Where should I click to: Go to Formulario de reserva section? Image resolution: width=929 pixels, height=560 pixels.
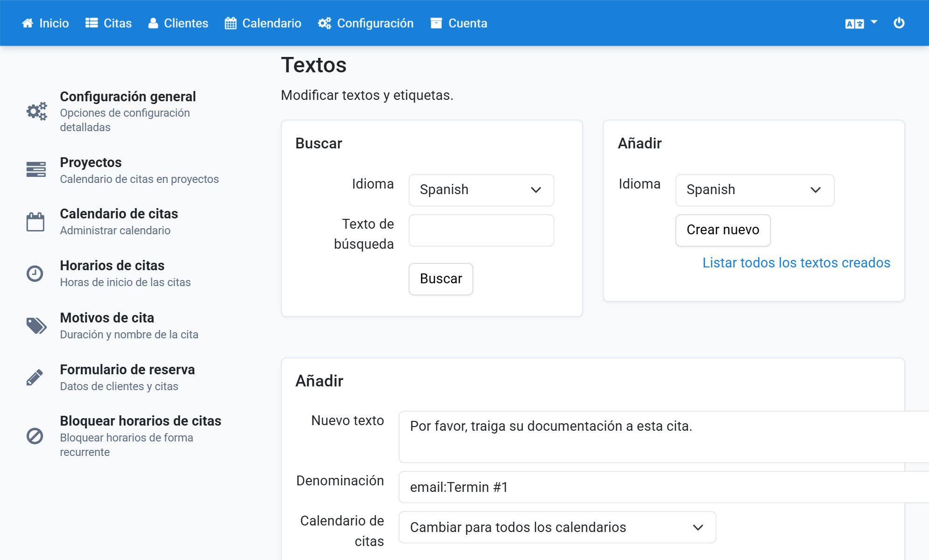pos(127,370)
